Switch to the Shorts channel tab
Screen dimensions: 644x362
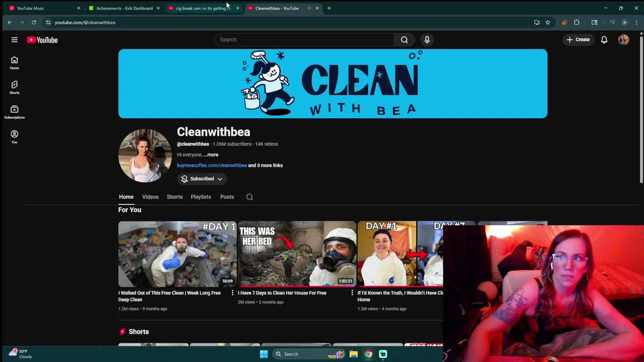tap(175, 197)
